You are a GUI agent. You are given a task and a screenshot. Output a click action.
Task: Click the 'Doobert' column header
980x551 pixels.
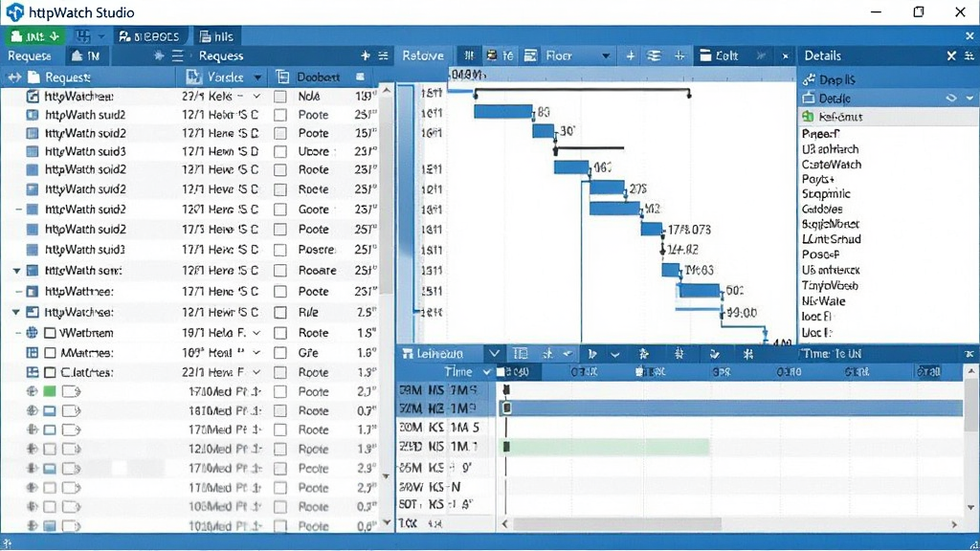point(318,77)
